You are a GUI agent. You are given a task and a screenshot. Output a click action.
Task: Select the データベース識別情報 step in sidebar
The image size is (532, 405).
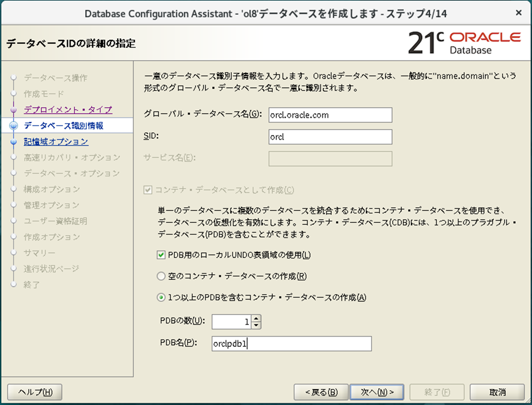click(x=64, y=126)
